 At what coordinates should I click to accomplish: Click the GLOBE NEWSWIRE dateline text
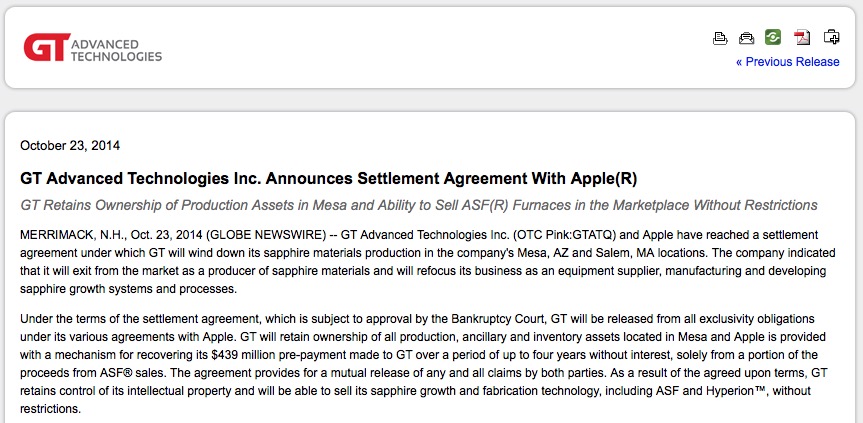tap(267, 235)
